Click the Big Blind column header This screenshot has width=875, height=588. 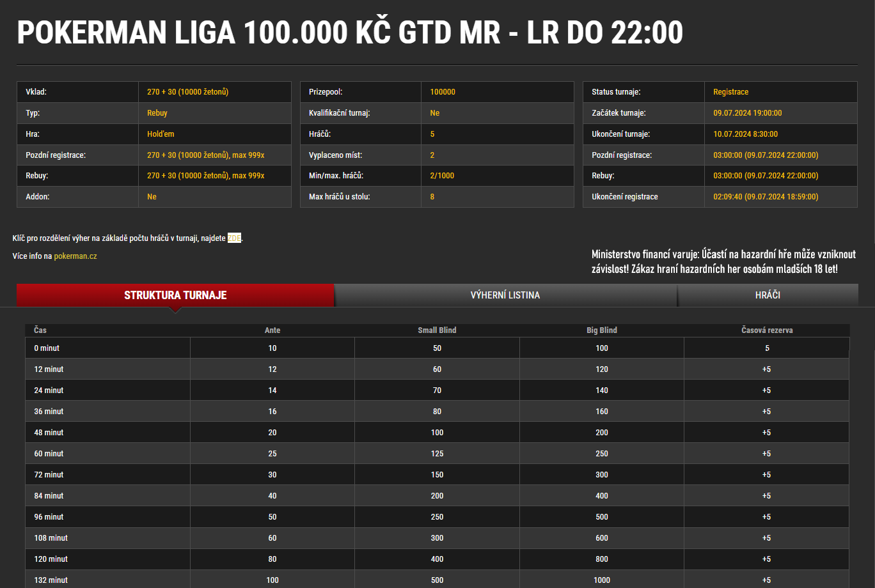click(x=601, y=330)
